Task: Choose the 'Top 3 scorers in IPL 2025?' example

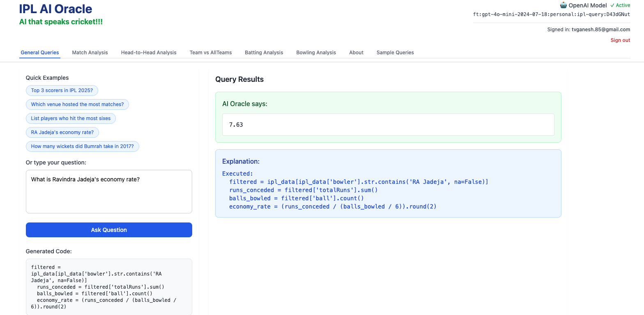Action: pyautogui.click(x=62, y=90)
